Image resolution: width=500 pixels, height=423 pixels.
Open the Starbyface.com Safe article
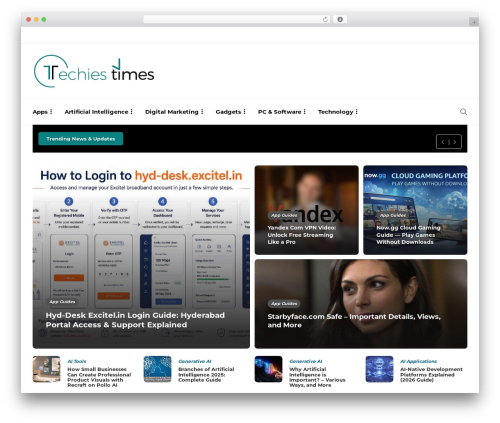(354, 321)
